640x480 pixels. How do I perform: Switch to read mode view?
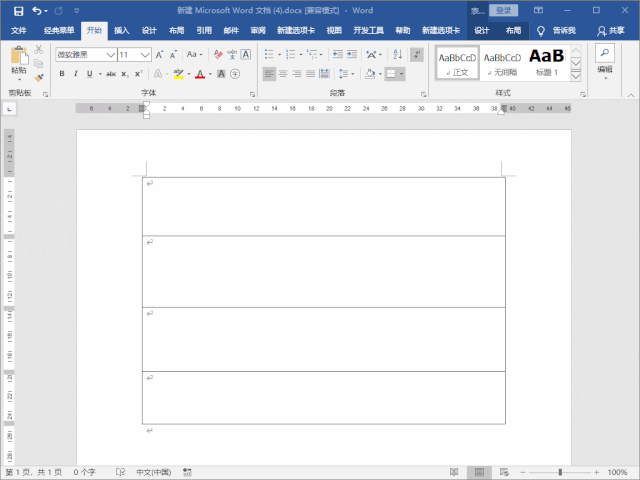454,472
